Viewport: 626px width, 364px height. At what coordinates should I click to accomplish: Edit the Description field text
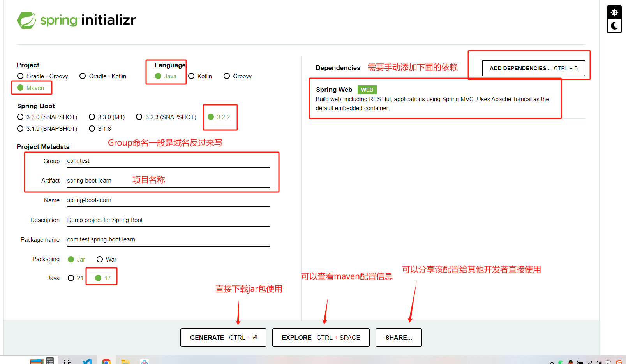pos(168,220)
